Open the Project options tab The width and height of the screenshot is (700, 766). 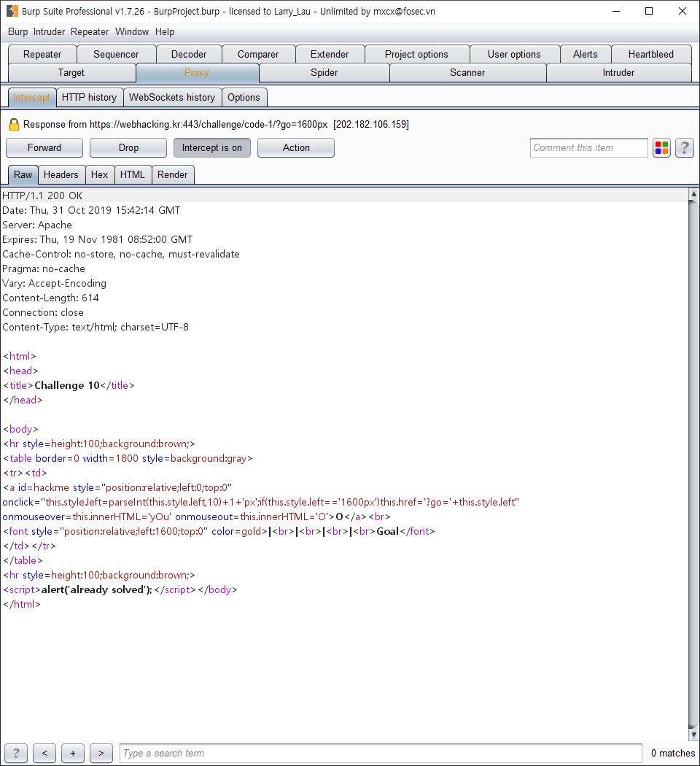[416, 54]
